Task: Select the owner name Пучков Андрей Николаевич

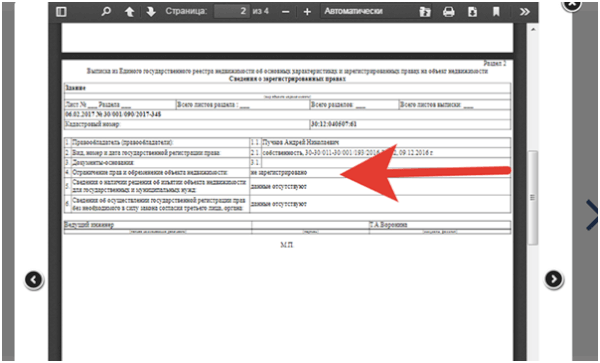Action: [301, 142]
